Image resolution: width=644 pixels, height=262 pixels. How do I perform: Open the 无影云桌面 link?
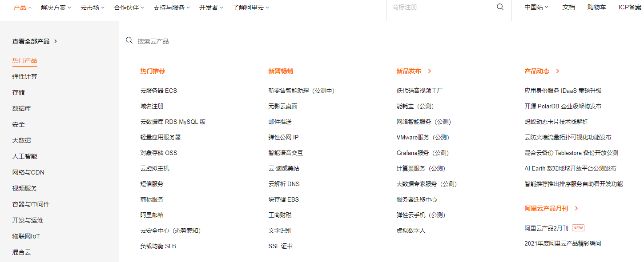[283, 106]
